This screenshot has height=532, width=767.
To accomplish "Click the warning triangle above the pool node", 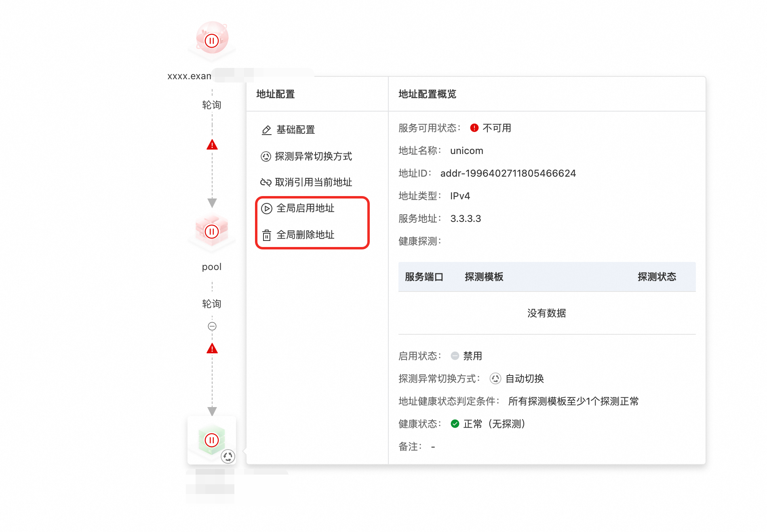I will point(212,145).
